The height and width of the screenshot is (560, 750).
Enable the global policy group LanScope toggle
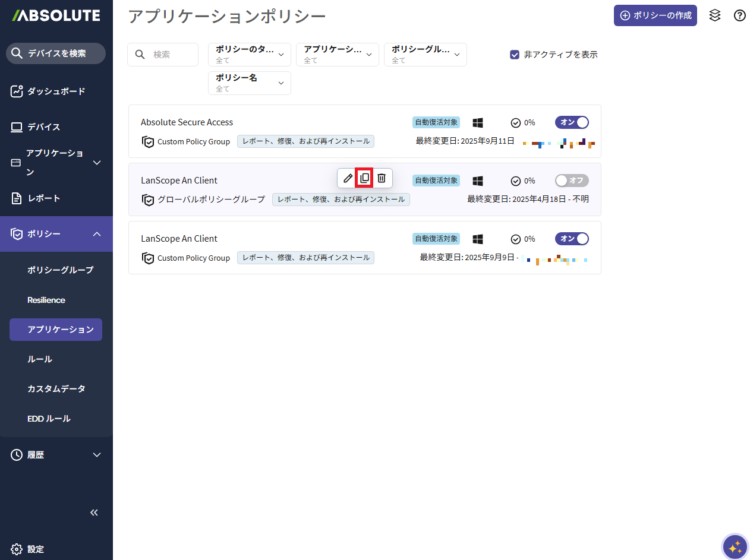(x=572, y=181)
